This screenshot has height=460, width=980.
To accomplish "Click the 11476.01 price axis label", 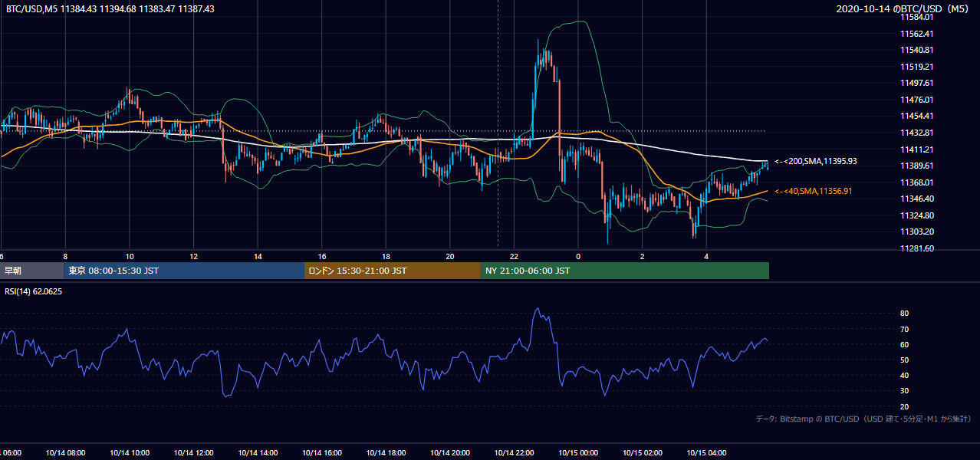I will (917, 100).
